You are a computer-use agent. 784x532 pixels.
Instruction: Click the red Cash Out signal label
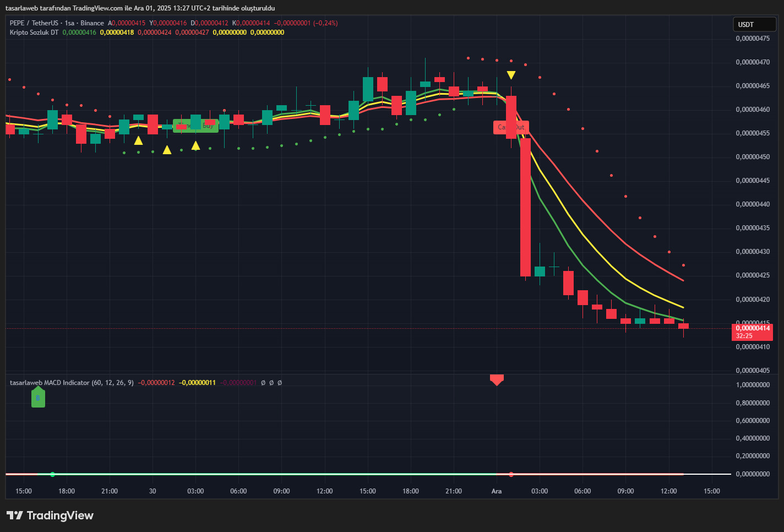click(x=511, y=127)
